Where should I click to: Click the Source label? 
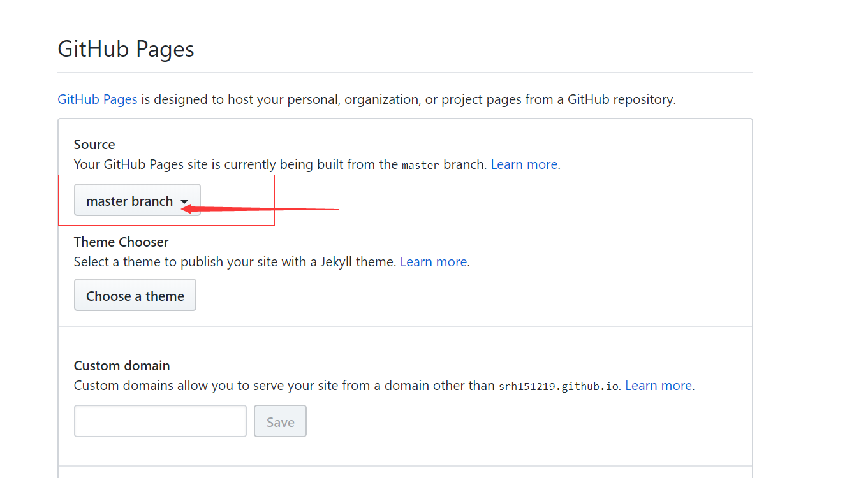coord(94,145)
